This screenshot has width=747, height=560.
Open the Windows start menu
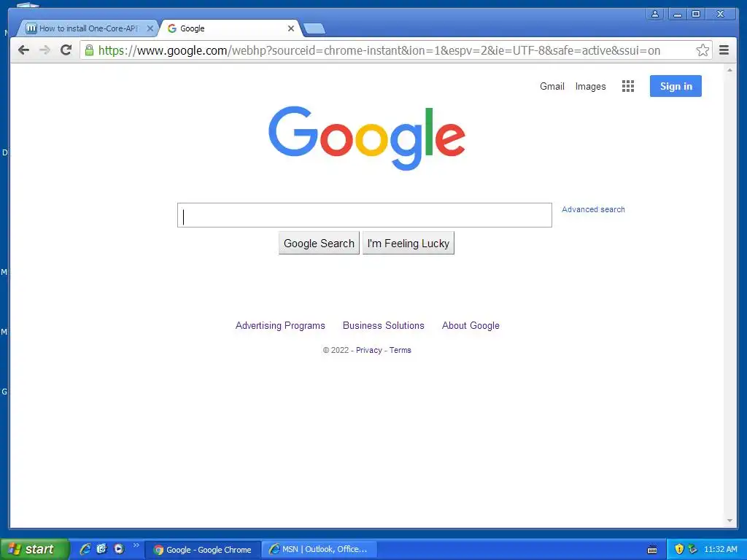[35, 549]
